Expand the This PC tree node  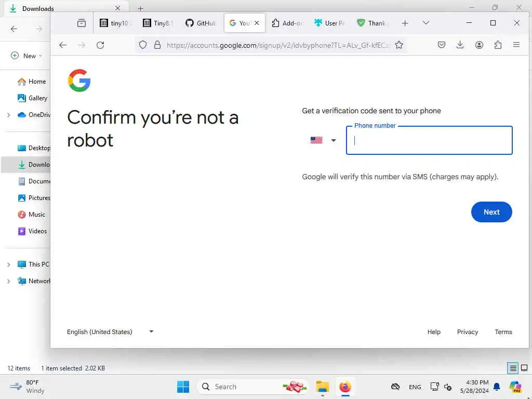point(8,264)
